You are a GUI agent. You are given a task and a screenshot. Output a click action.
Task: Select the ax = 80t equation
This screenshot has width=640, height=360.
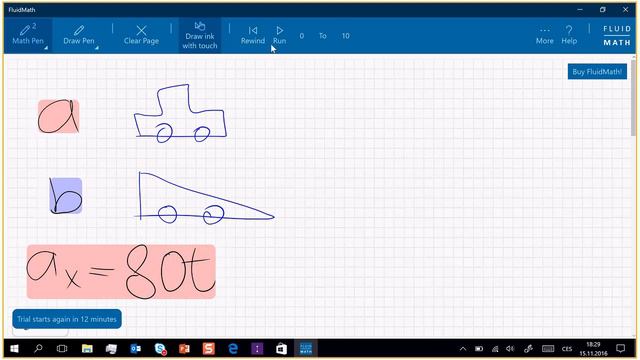pyautogui.click(x=121, y=271)
